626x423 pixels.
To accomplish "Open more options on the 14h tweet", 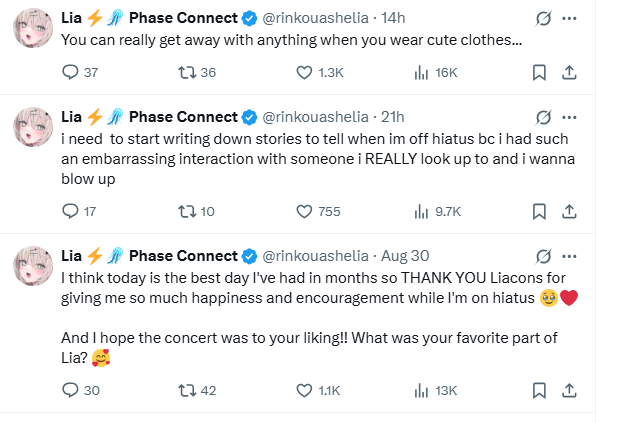I will click(x=569, y=19).
